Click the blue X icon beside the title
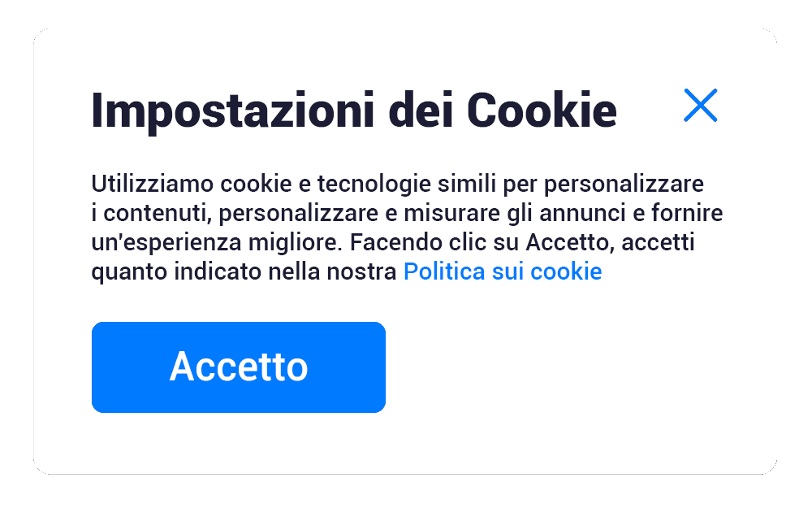 700,105
